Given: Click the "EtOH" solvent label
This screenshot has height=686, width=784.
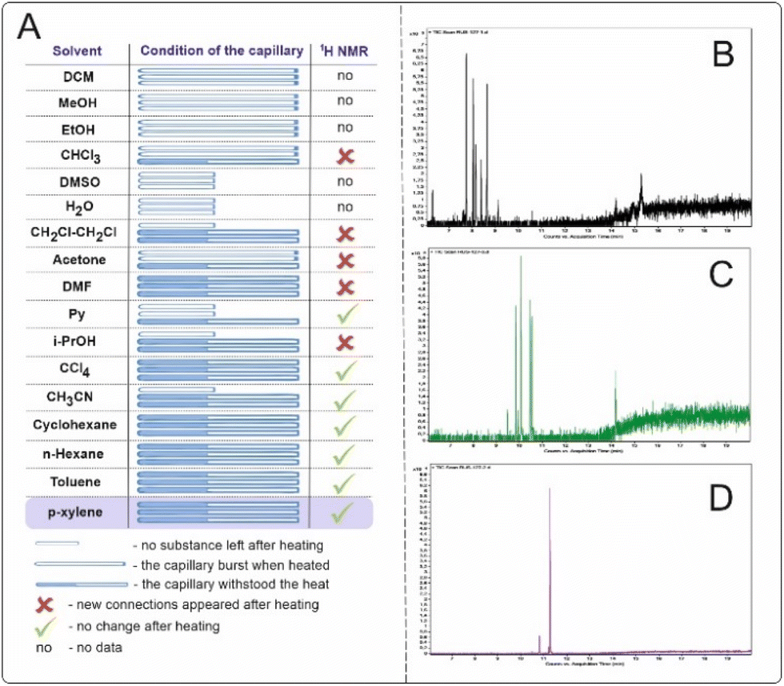Looking at the screenshot, I should click(78, 130).
